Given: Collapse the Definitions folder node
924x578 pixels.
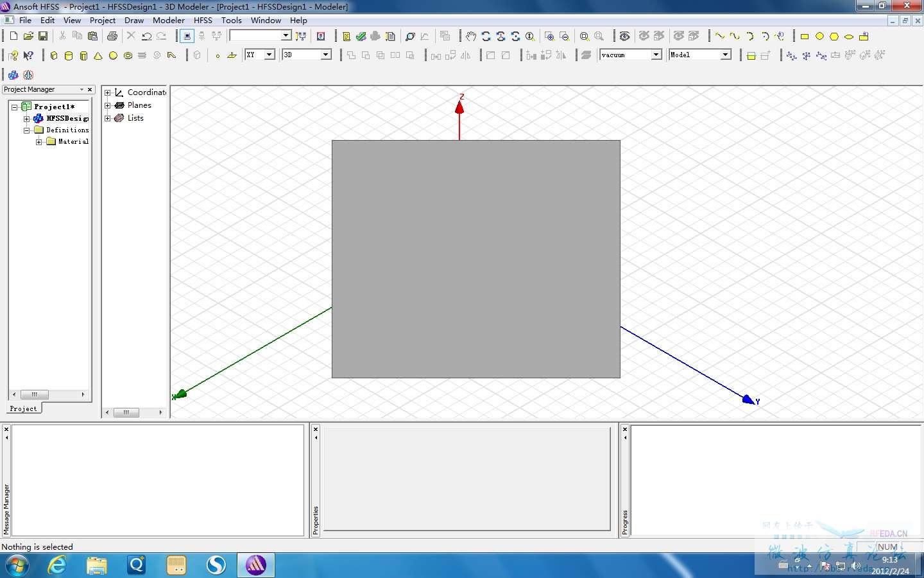Looking at the screenshot, I should (x=27, y=130).
